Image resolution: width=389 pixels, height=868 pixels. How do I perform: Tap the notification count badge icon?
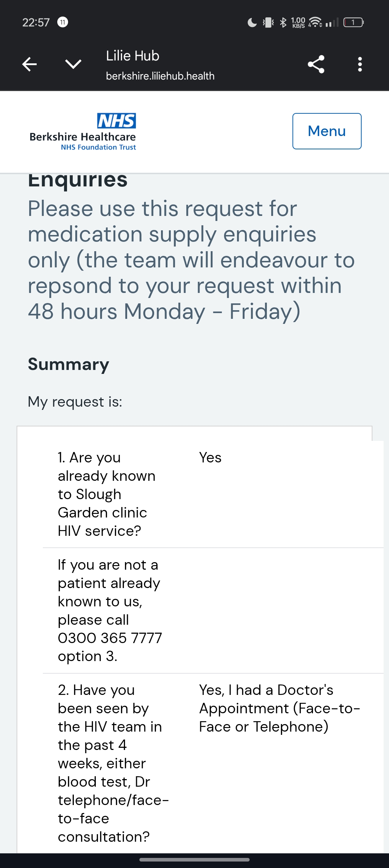click(63, 22)
